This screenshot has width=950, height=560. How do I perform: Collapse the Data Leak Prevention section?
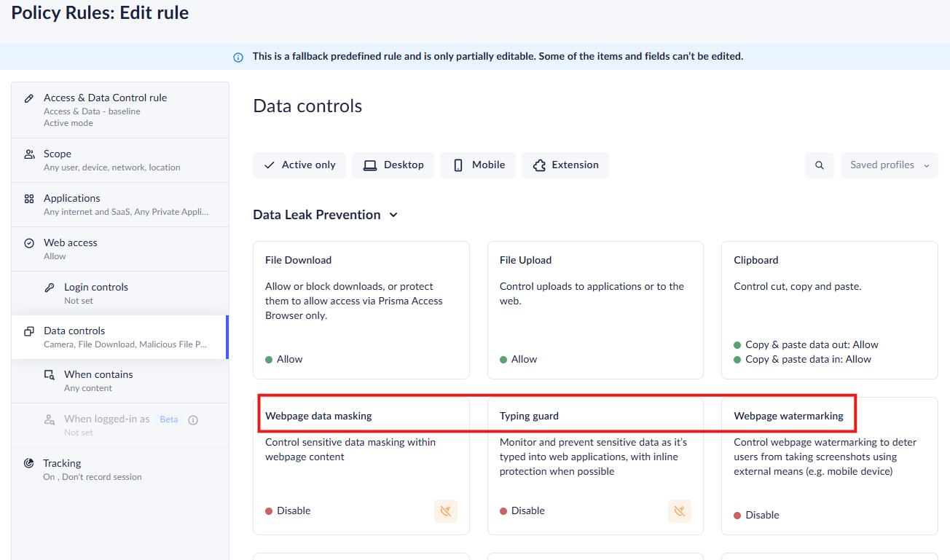pos(393,215)
